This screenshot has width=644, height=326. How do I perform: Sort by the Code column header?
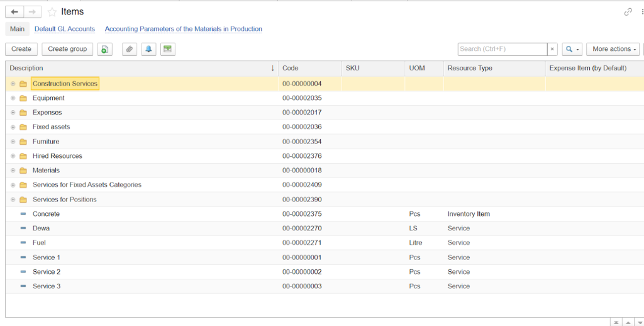(x=309, y=68)
